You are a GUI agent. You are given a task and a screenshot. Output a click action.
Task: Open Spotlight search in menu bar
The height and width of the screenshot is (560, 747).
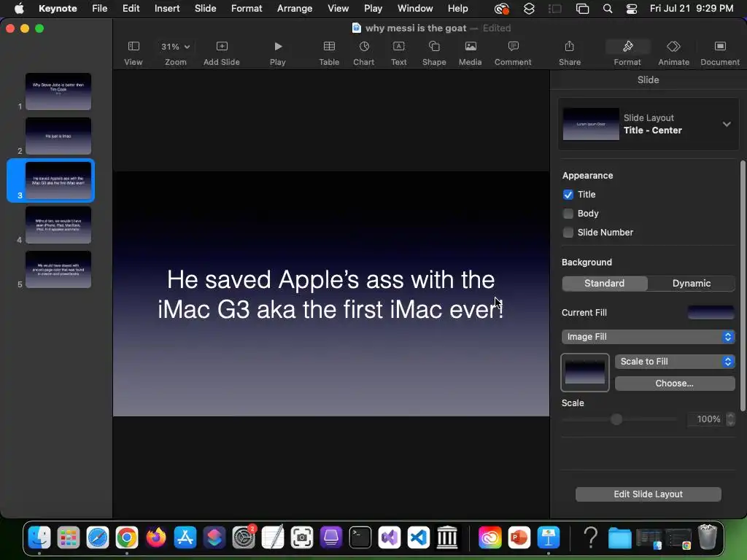[608, 9]
